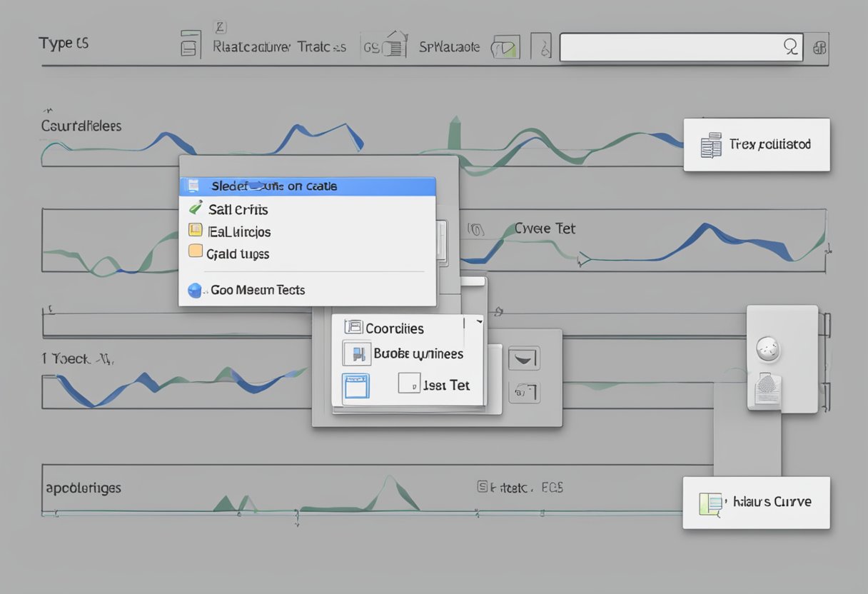
Task: Click the Trex rcullatod button
Action: pos(757,145)
